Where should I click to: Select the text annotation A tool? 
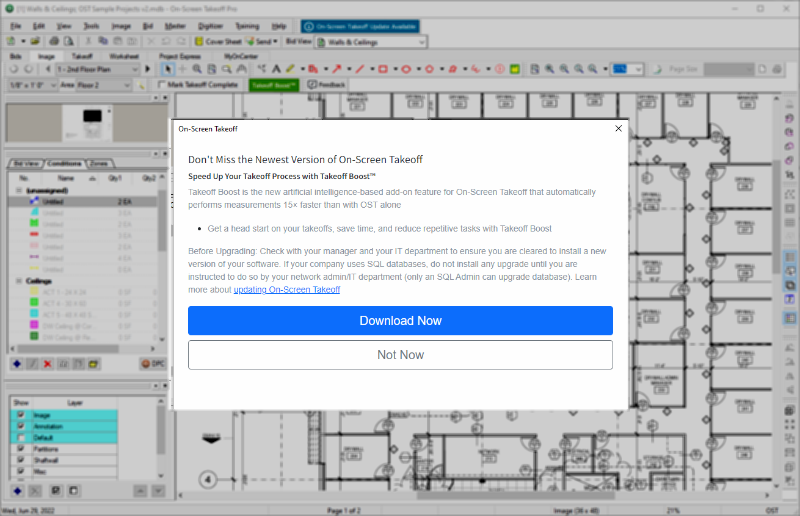click(x=276, y=69)
